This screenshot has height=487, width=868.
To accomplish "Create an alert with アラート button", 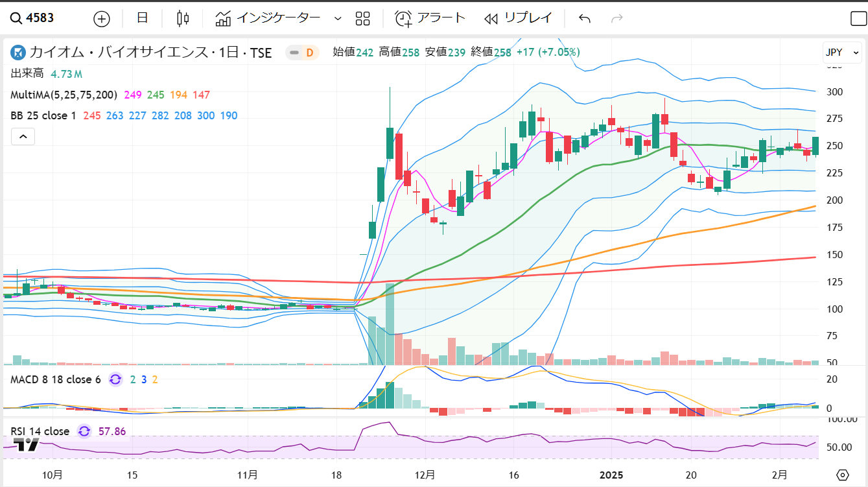I will 430,18.
